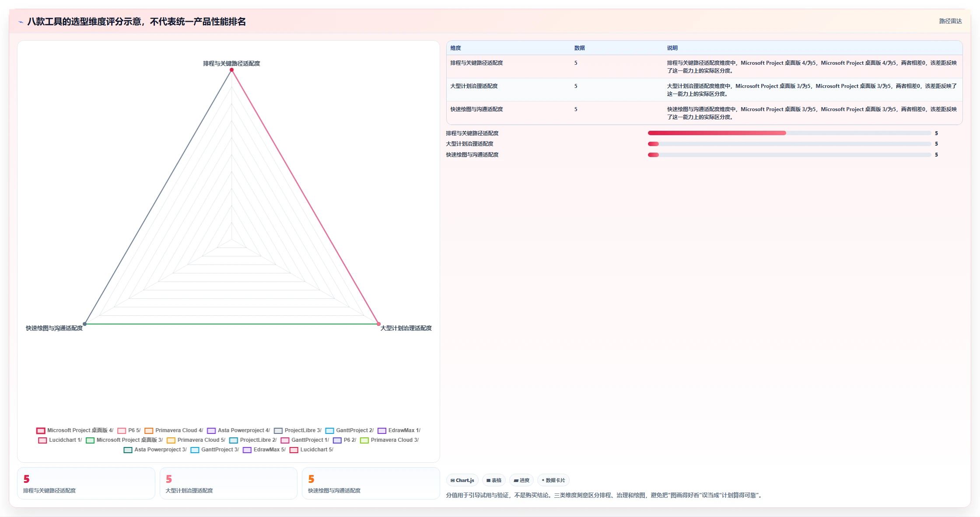Toggle Asta Powerproject 4/ in the chart legend
Viewport: 980px width, 517px height.
coord(238,430)
